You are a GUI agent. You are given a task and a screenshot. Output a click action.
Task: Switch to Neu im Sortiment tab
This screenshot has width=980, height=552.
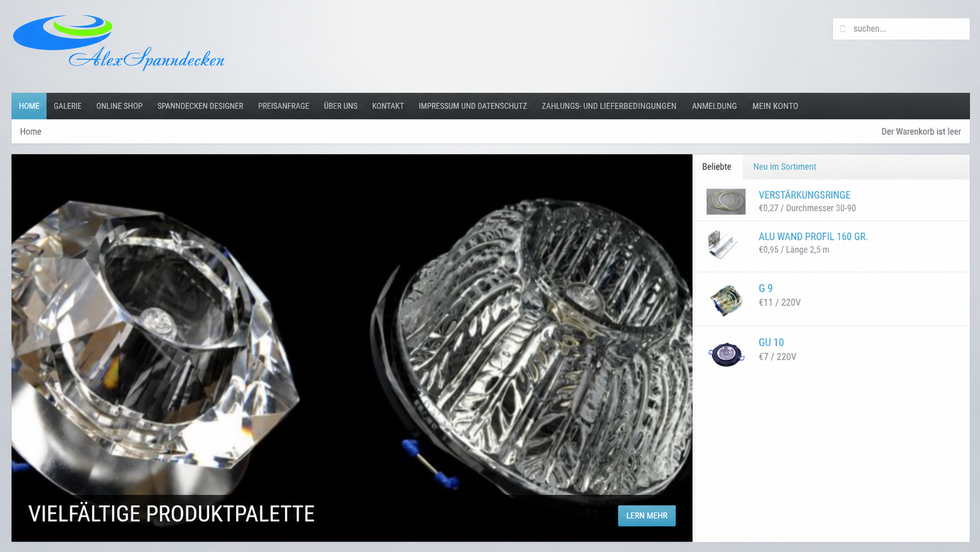[x=784, y=167]
